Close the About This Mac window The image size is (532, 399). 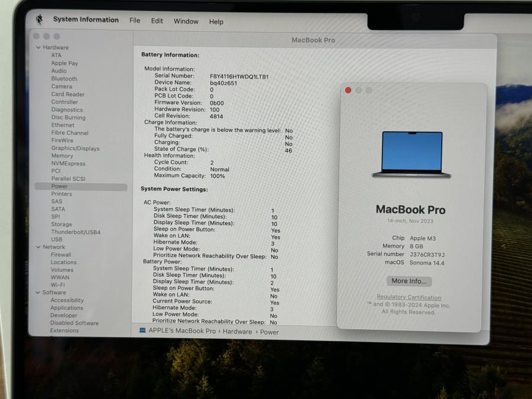pyautogui.click(x=348, y=90)
